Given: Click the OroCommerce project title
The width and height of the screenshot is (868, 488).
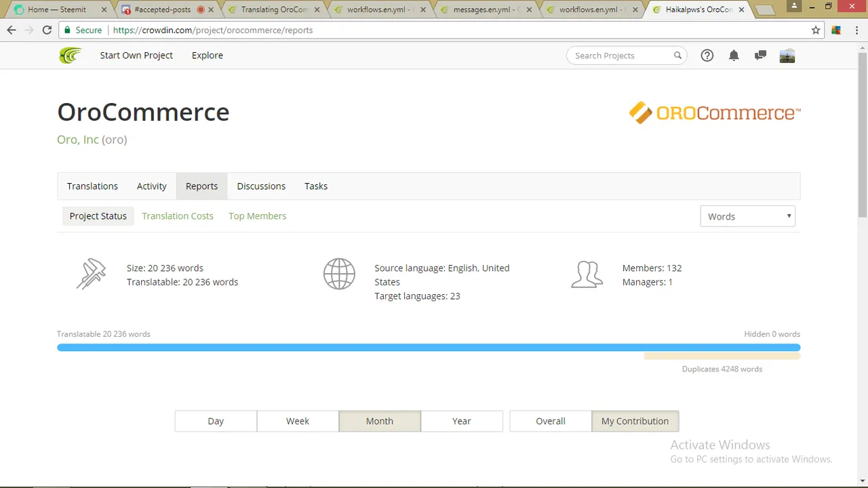Looking at the screenshot, I should click(143, 112).
